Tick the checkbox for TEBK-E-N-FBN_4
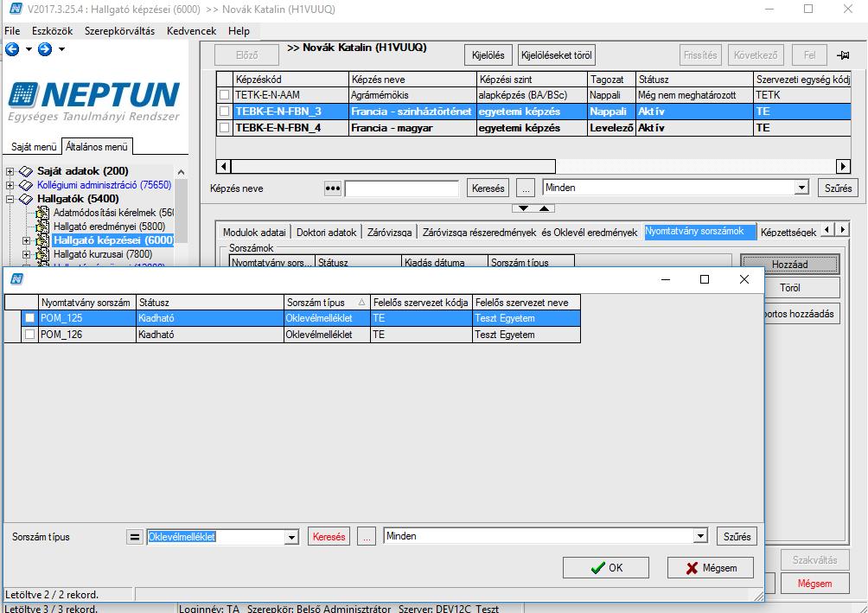 224,128
